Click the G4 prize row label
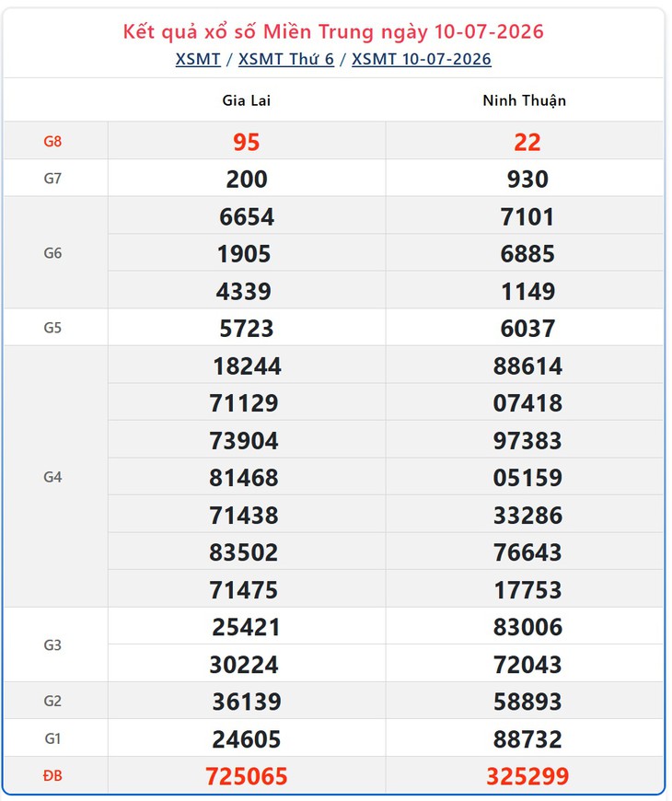The height and width of the screenshot is (801, 672). 52,477
